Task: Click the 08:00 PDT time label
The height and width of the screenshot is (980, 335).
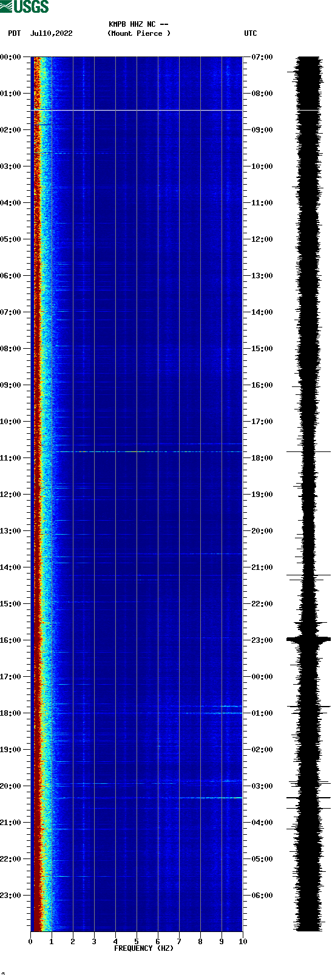Action: click(11, 349)
